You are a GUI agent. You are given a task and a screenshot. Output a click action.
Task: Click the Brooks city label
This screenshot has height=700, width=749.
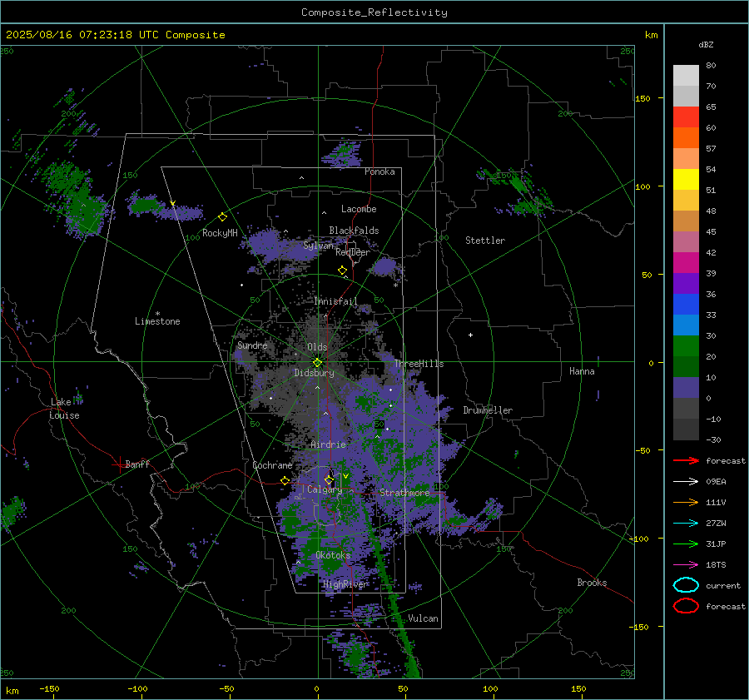tap(592, 583)
